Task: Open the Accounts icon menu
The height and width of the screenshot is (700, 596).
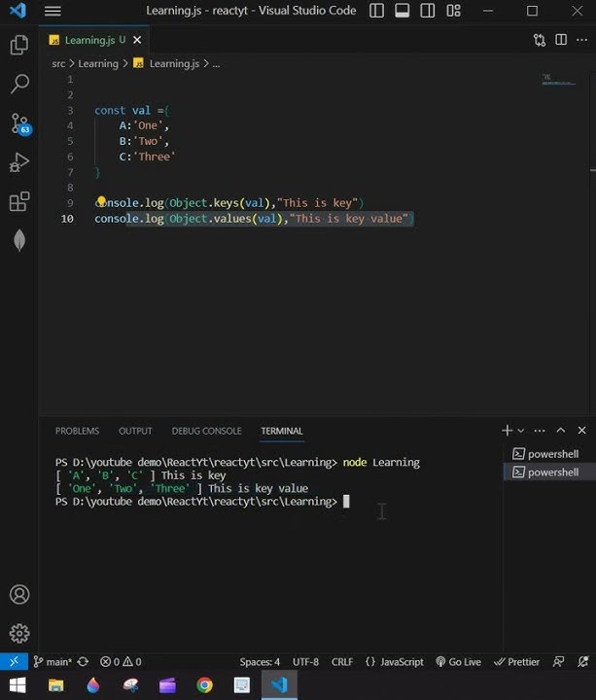Action: click(x=18, y=595)
